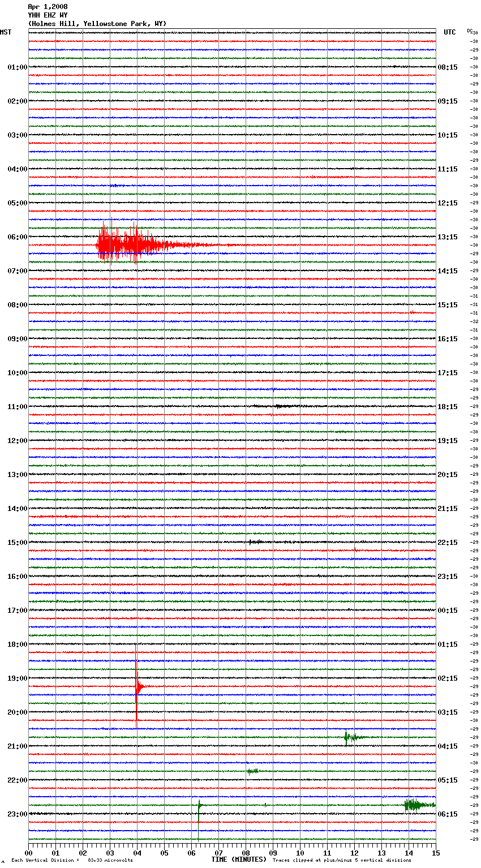Click the MST label "21:00"
Screen dimensions: 481x868
point(18,746)
